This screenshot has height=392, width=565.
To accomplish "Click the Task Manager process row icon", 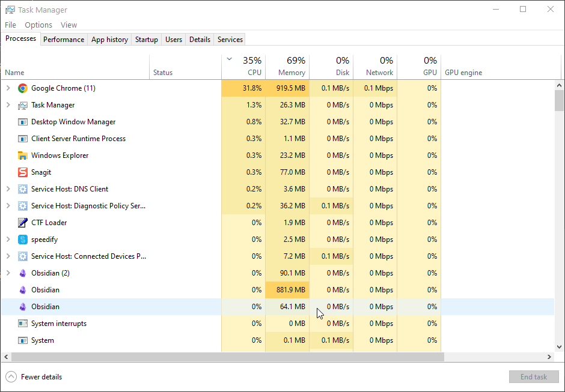I will pos(23,105).
